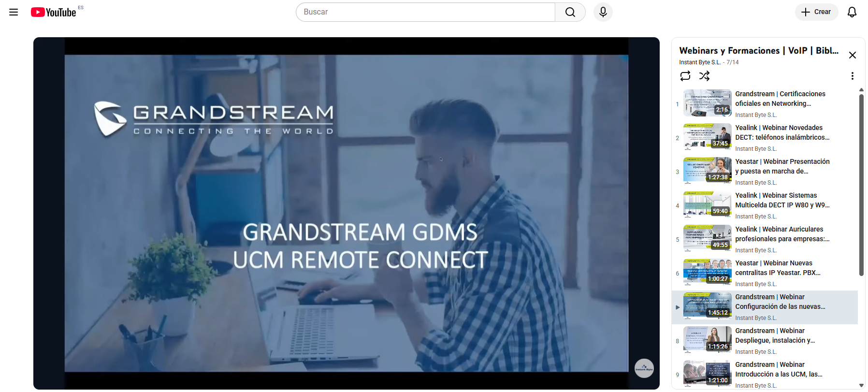The height and width of the screenshot is (392, 868).
Task: Play Grandstream Certificaciones oficiales video
Action: pyautogui.click(x=780, y=99)
